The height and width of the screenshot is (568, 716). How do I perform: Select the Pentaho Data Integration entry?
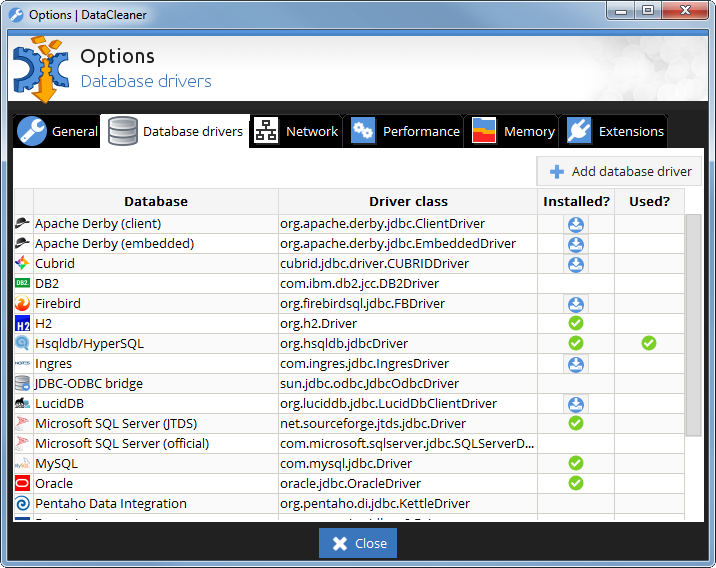111,504
